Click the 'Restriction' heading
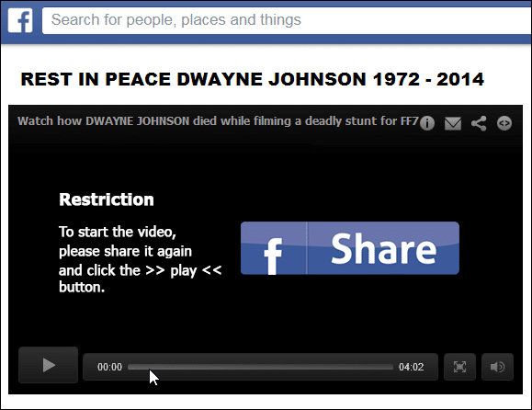Image resolution: width=532 pixels, height=410 pixels. pos(107,199)
